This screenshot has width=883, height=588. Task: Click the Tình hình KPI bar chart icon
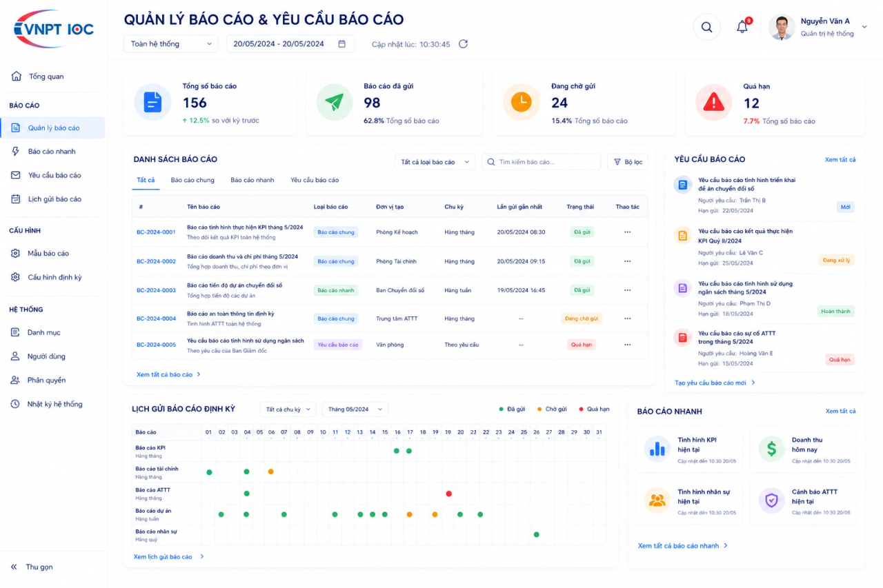pyautogui.click(x=657, y=449)
